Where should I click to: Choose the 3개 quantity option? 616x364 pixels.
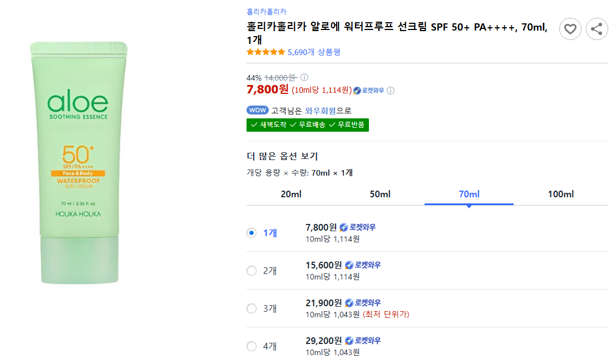tap(252, 308)
